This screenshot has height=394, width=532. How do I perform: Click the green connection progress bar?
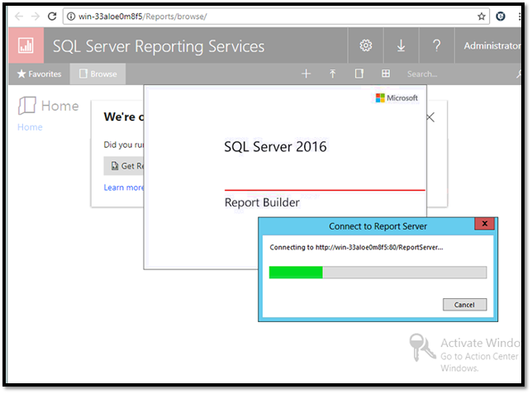click(x=296, y=273)
